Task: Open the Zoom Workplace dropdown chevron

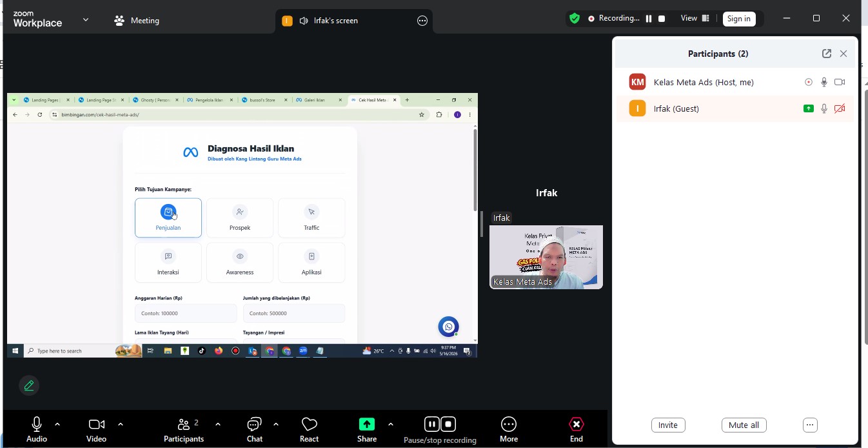Action: 86,20
